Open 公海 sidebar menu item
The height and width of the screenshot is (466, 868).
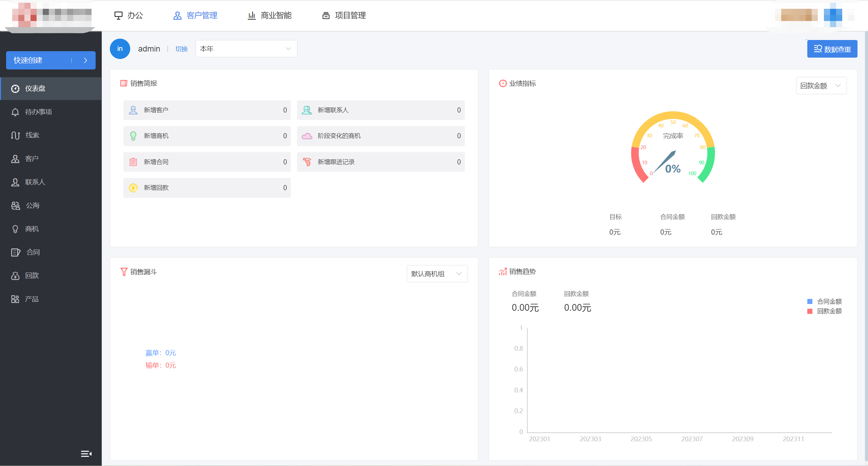(x=51, y=205)
